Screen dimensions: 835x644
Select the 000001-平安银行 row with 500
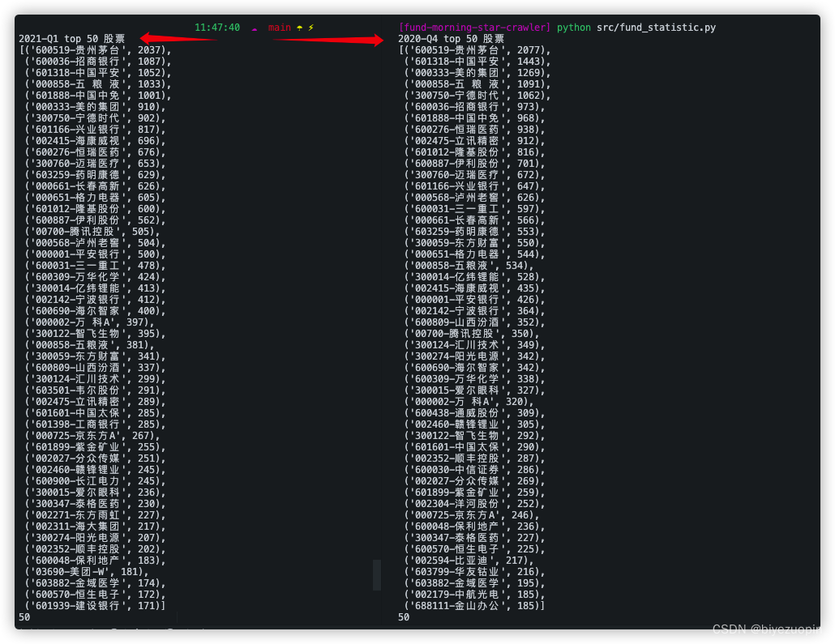96,254
